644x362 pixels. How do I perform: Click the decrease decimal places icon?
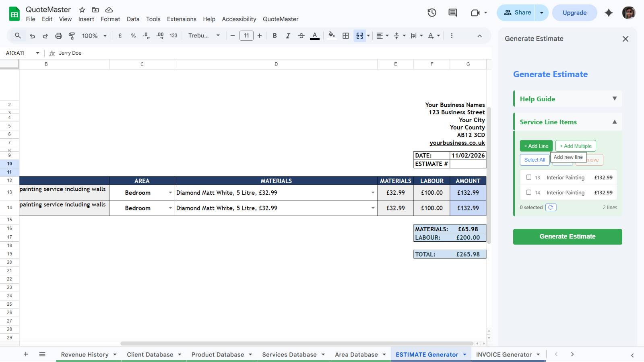pyautogui.click(x=146, y=35)
